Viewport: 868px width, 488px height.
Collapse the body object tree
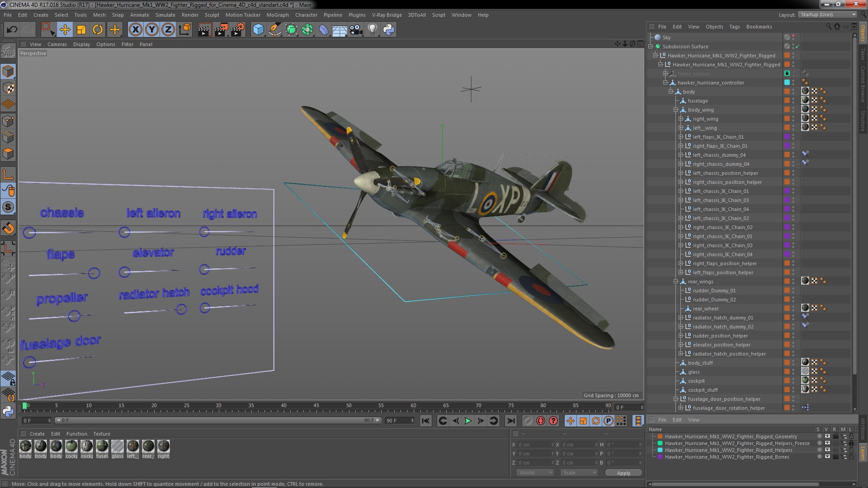coord(670,92)
